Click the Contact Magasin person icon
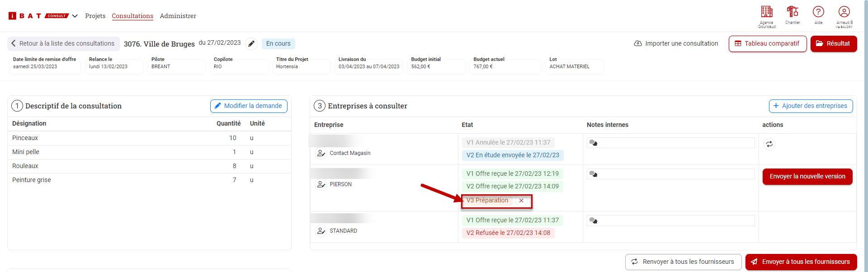868x272 pixels. point(321,153)
